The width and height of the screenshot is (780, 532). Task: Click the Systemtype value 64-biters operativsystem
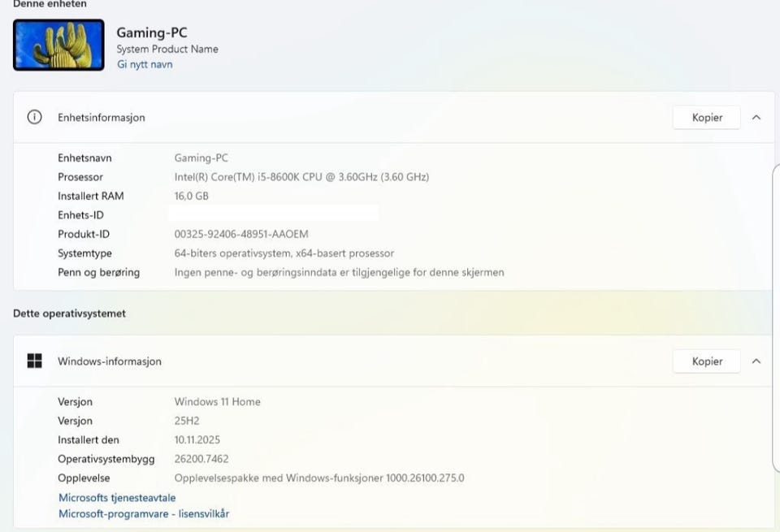[x=284, y=253]
